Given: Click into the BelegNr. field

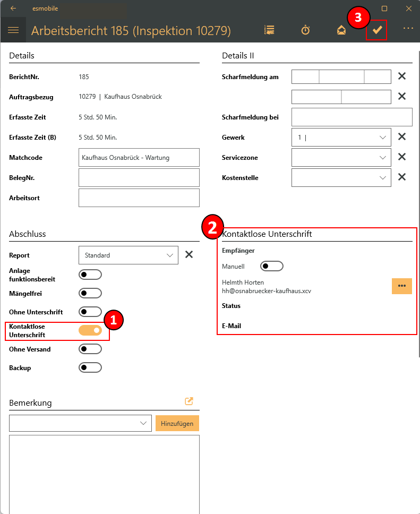Looking at the screenshot, I should pyautogui.click(x=139, y=178).
